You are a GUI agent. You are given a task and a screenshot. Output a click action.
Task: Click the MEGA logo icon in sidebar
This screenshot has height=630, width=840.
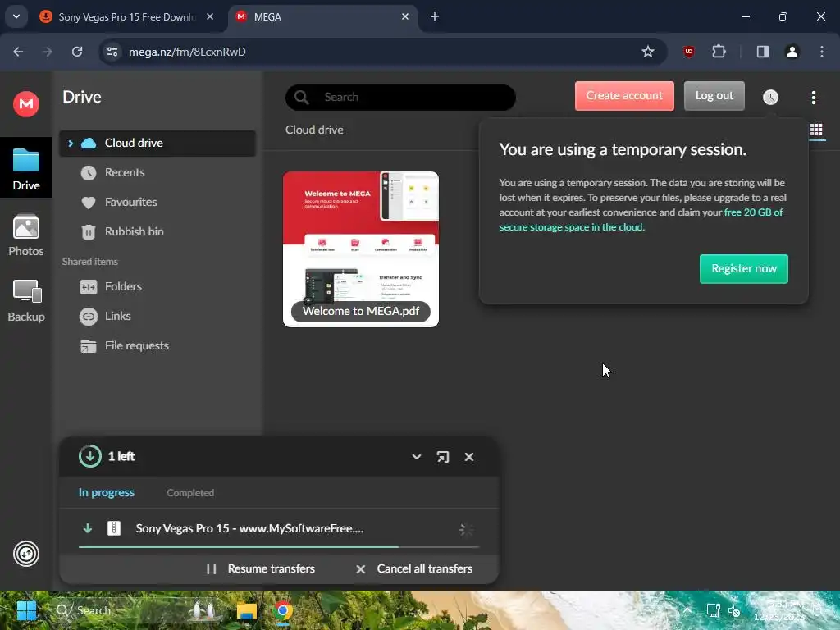(x=25, y=104)
